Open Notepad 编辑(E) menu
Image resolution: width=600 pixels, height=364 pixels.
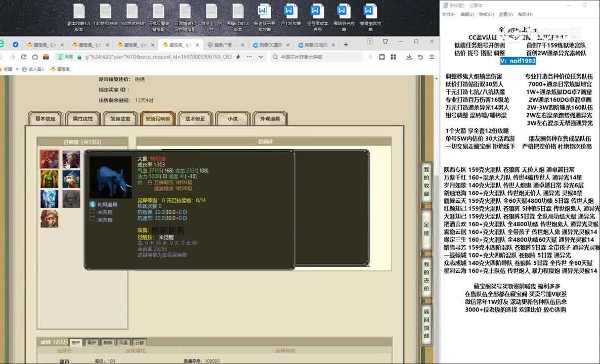pos(467,15)
